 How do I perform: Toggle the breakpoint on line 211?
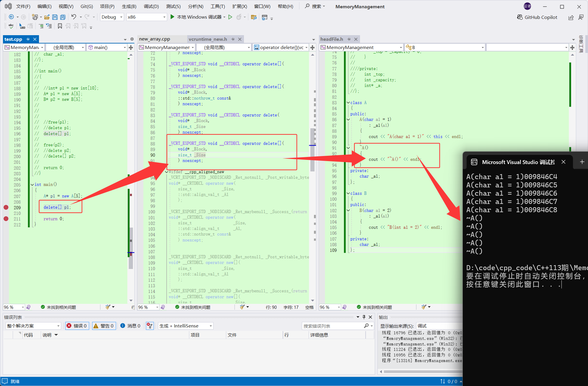pyautogui.click(x=6, y=219)
